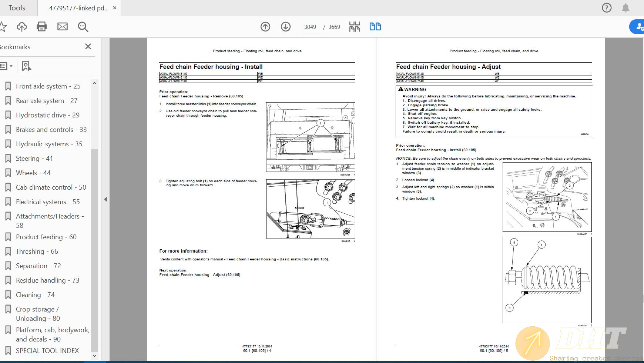The image size is (644, 363).
Task: Open bookmark Product feeding - 60
Action: click(46, 237)
